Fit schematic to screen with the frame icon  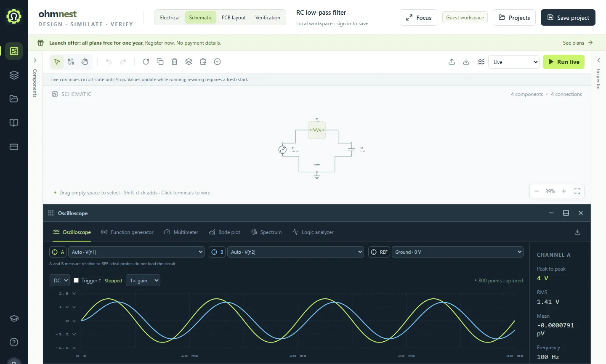[x=577, y=191]
